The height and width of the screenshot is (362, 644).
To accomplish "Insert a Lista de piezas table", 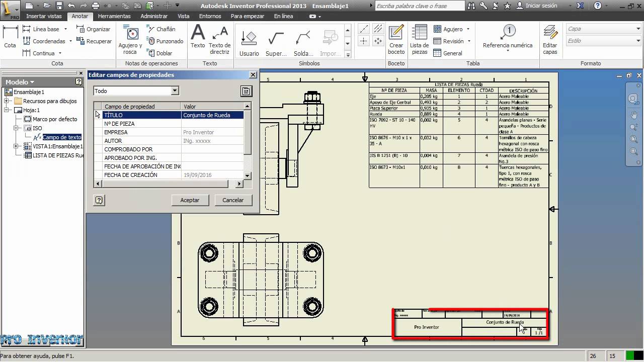I will 420,39.
